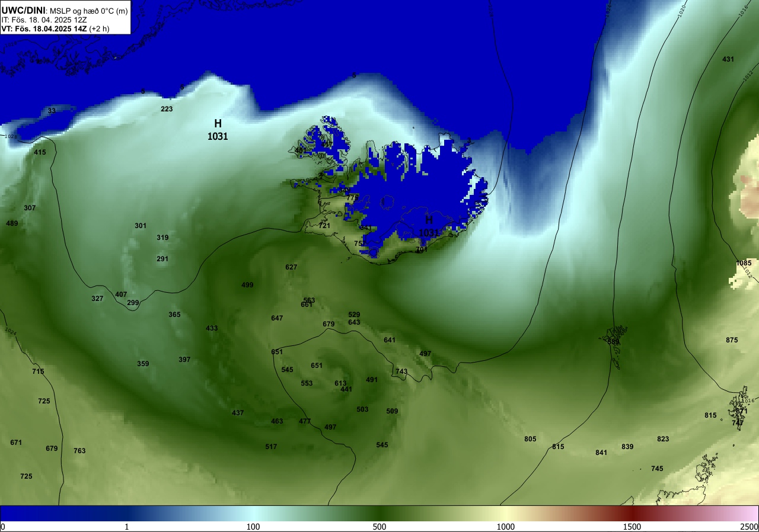This screenshot has width=759, height=532.
Task: Click the 1500 tick on the color scale
Action: [x=632, y=527]
